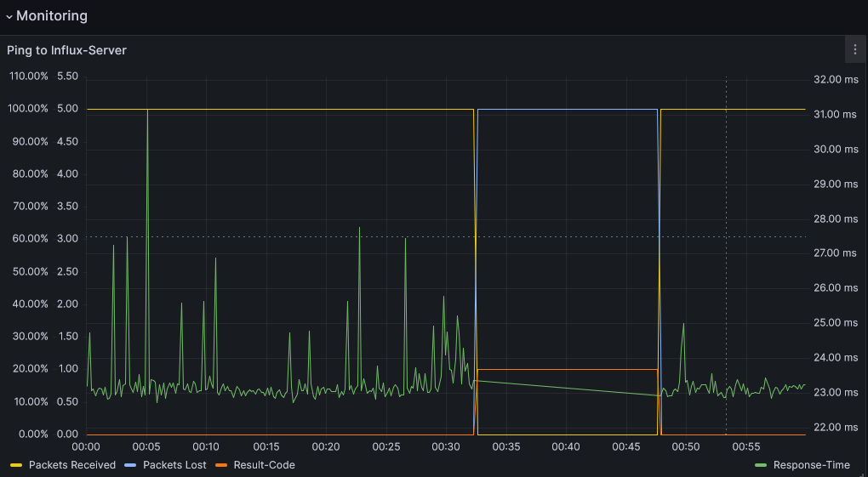The image size is (868, 477).
Task: Click the orange Result-Code plateau line
Action: pos(566,369)
